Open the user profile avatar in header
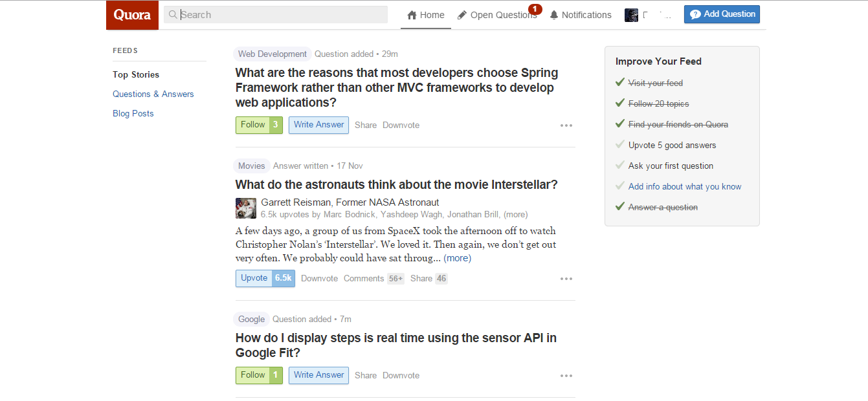The height and width of the screenshot is (401, 868). 631,15
